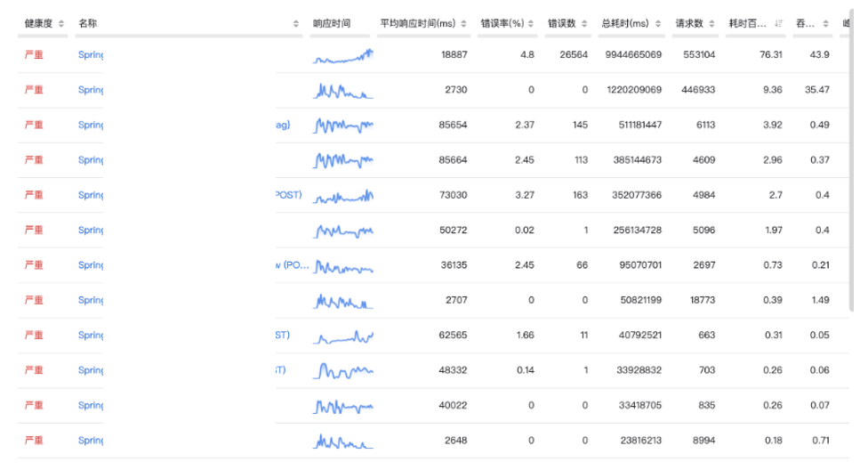The image size is (868, 470).
Task: Click the sort icon for 名称 column
Action: [x=296, y=24]
